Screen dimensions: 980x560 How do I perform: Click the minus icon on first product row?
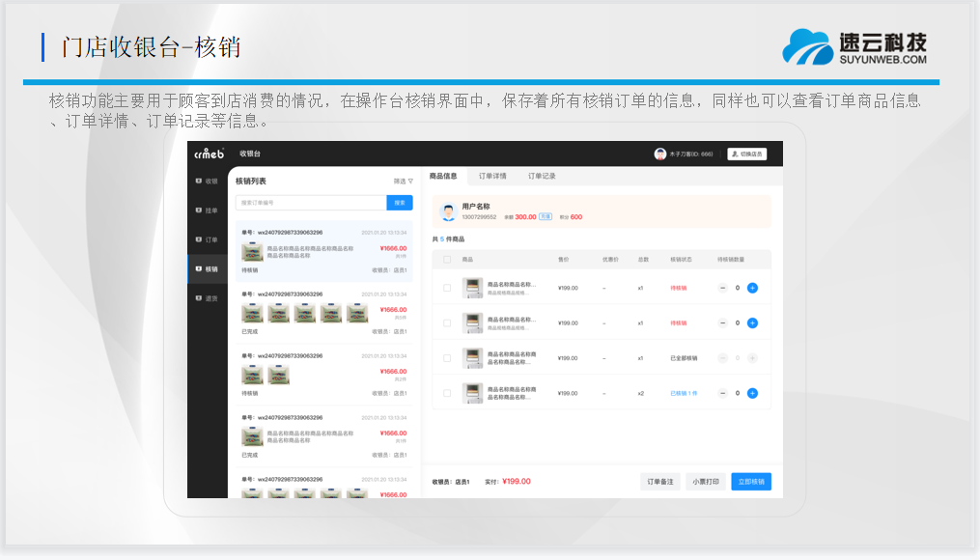point(723,288)
